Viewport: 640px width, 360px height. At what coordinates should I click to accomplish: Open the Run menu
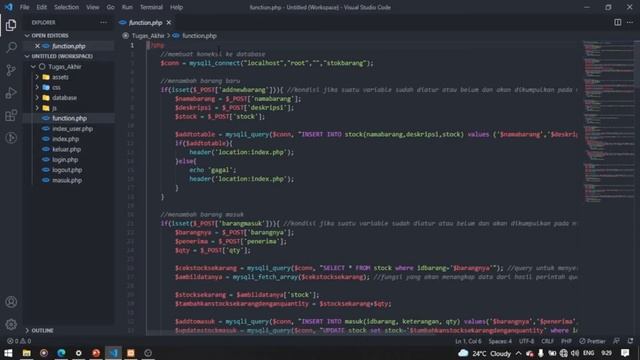[x=127, y=7]
